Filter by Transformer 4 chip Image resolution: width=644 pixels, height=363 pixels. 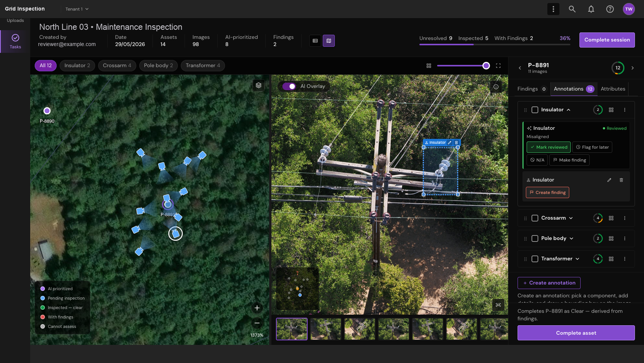[x=203, y=66]
